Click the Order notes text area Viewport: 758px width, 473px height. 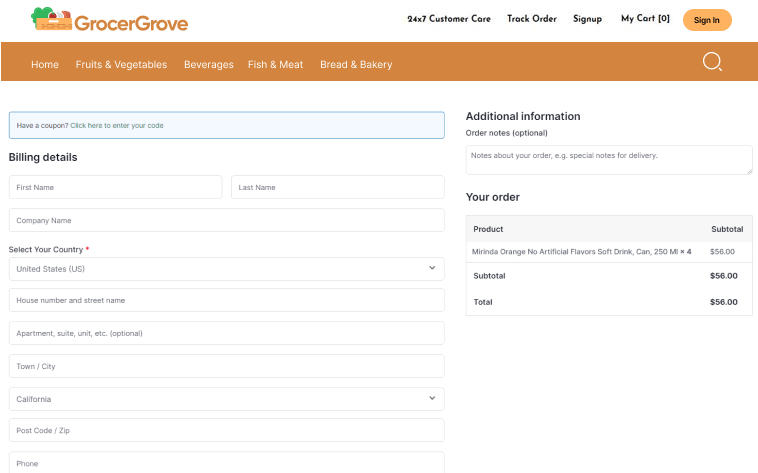(608, 160)
